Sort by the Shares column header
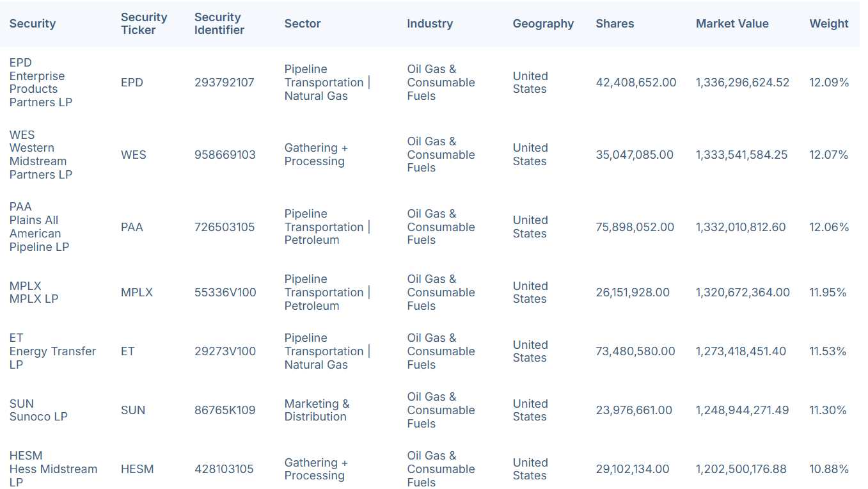Viewport: 868px width, 489px height. click(615, 24)
